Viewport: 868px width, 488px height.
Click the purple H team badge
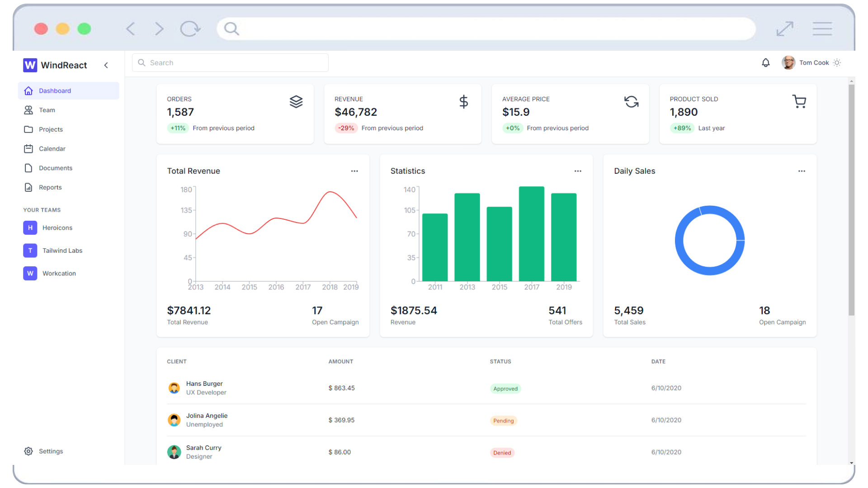pos(30,227)
